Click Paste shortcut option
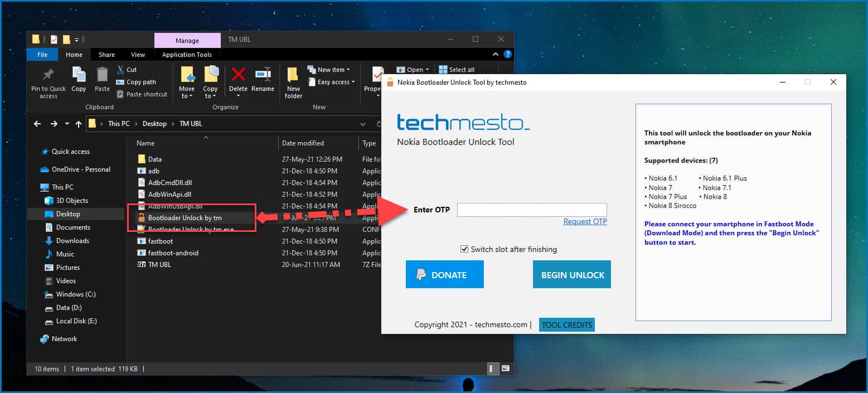The width and height of the screenshot is (868, 393). coord(142,94)
